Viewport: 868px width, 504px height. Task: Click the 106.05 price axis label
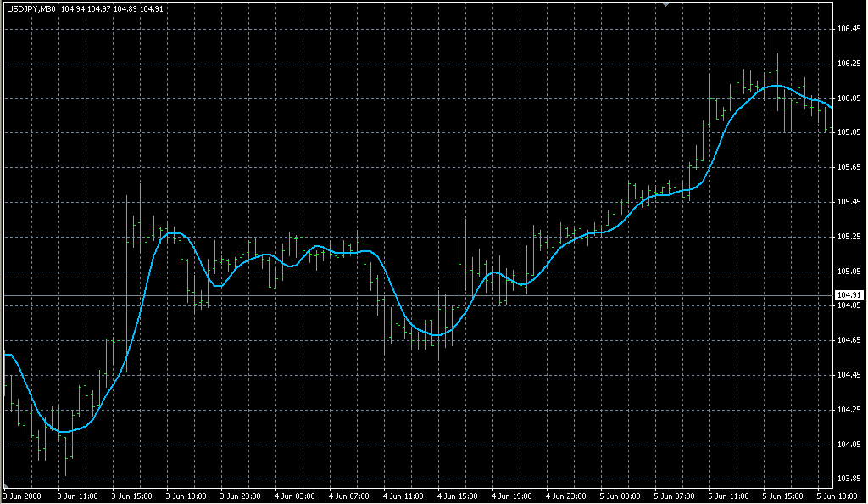(x=848, y=98)
